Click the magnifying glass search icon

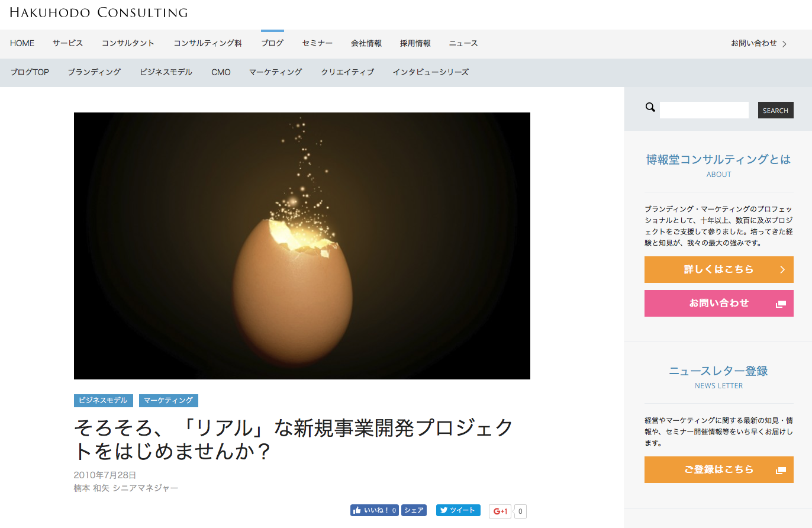click(650, 107)
